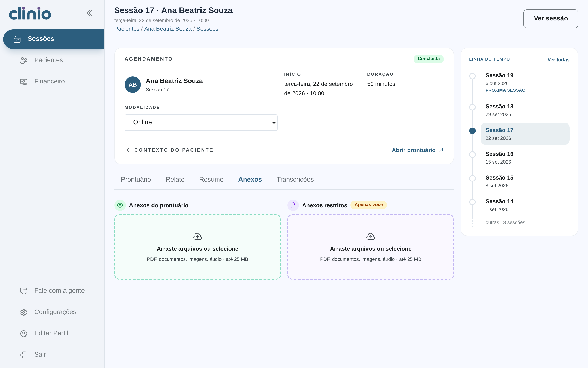Click the purple lock icon for Anexos restritos

[293, 205]
